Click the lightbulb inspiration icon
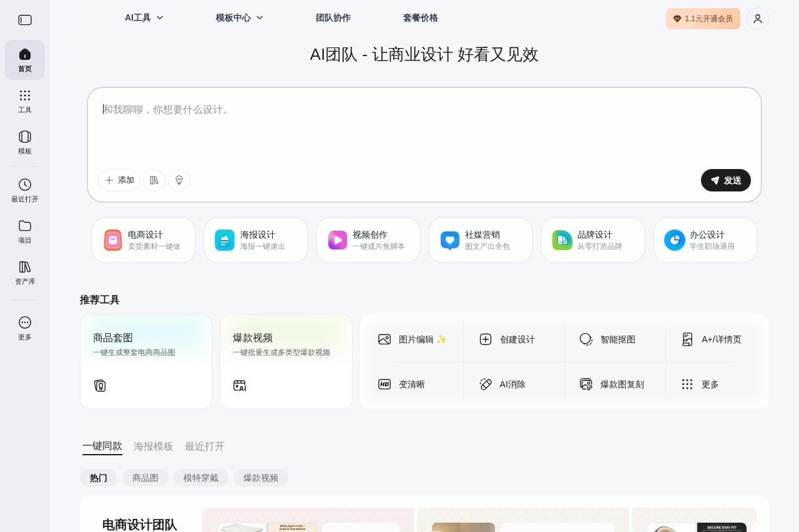 [x=179, y=180]
